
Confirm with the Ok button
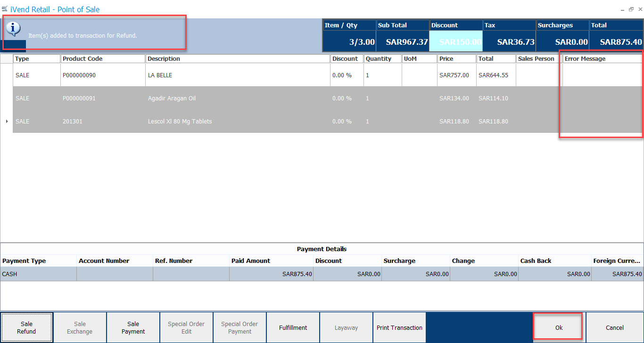pos(559,327)
